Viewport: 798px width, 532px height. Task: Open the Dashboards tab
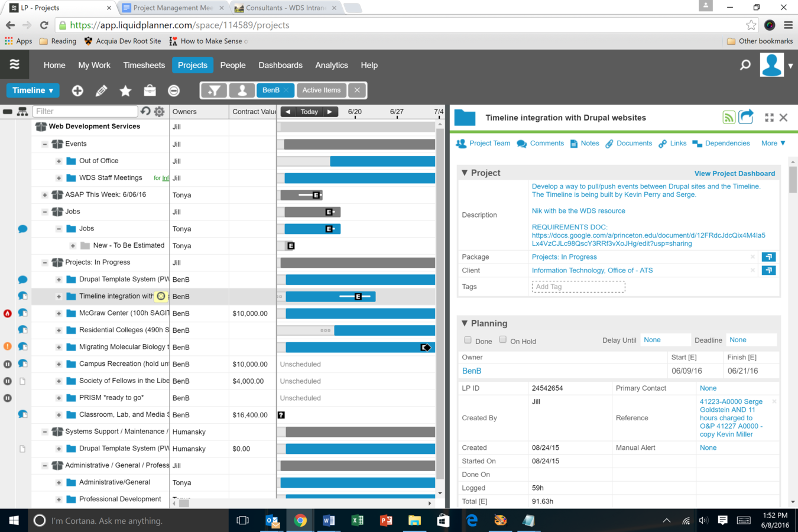point(281,65)
